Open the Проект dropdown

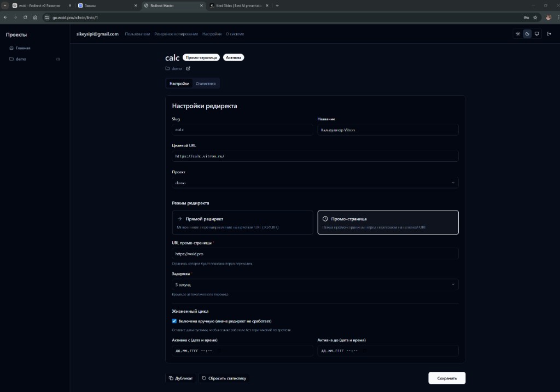(315, 183)
